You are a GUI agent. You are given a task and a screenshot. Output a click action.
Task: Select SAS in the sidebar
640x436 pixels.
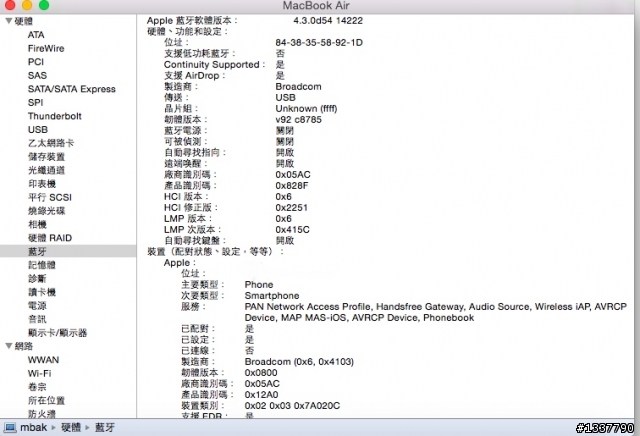(x=37, y=76)
